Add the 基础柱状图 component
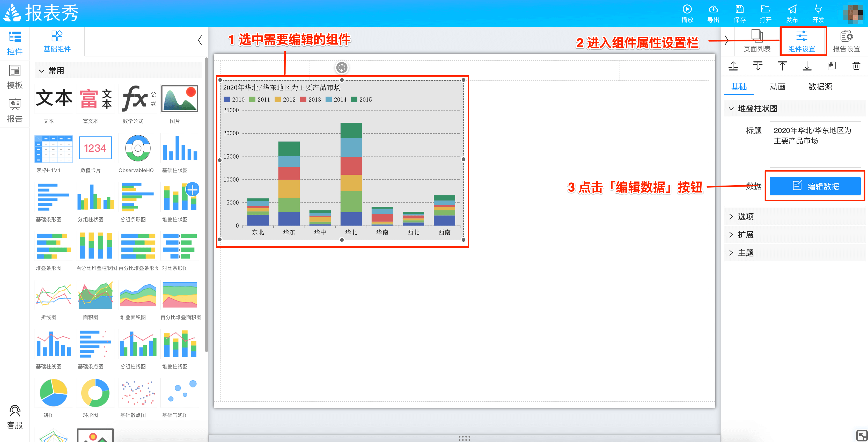 (x=180, y=148)
